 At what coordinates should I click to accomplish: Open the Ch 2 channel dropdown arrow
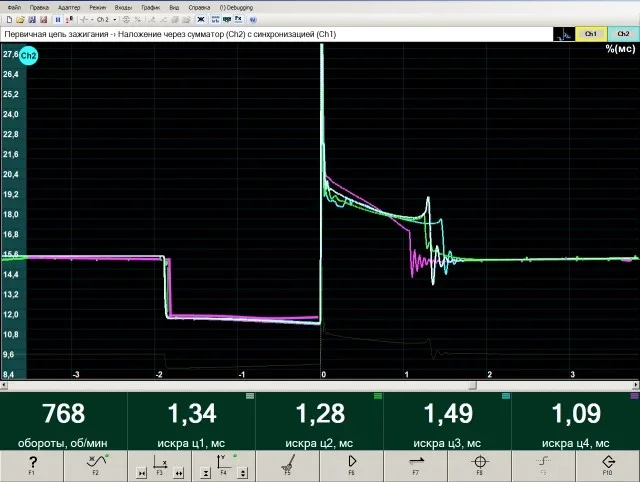115,20
